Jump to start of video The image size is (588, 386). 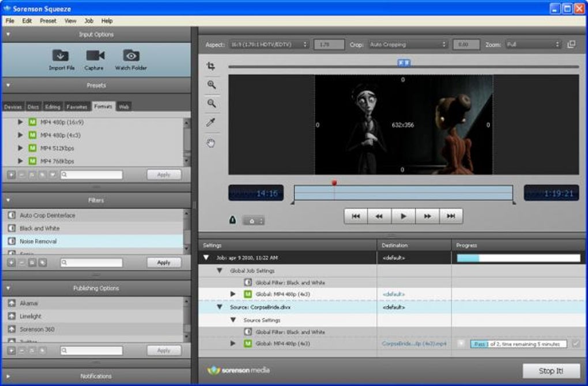click(x=356, y=216)
